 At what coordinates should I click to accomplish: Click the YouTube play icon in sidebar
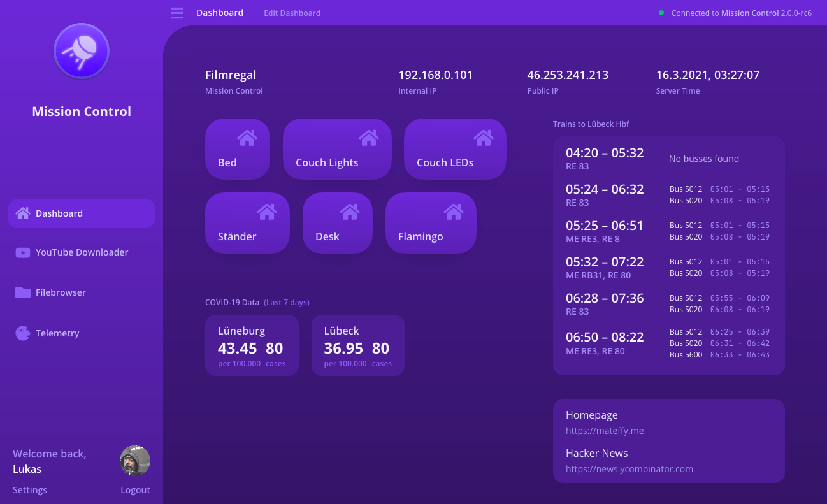coord(23,252)
